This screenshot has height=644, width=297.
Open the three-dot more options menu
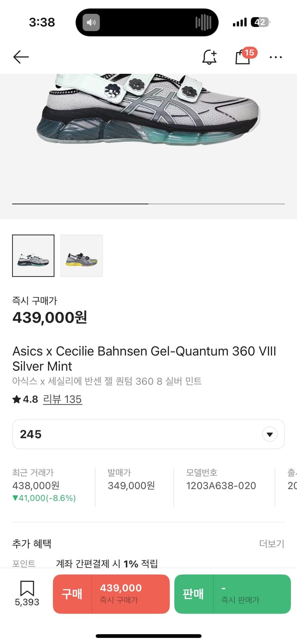tap(276, 57)
